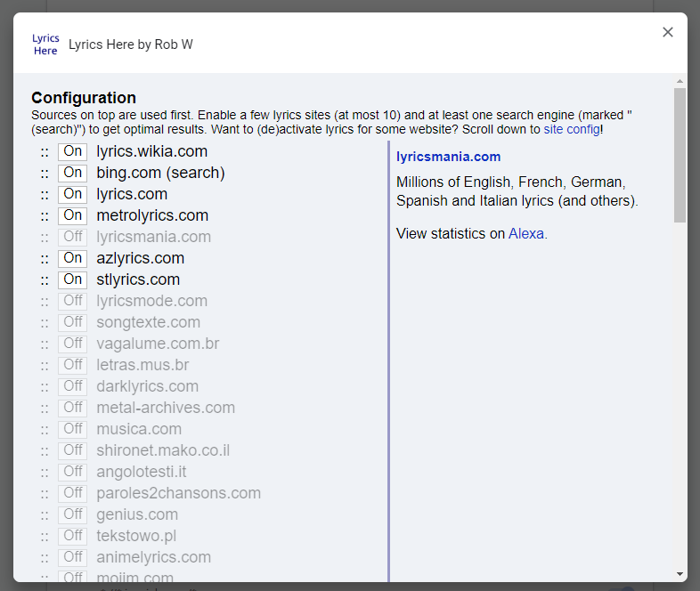Enable the angolotesti.it source
Screen dimensions: 700x591
pos(72,472)
